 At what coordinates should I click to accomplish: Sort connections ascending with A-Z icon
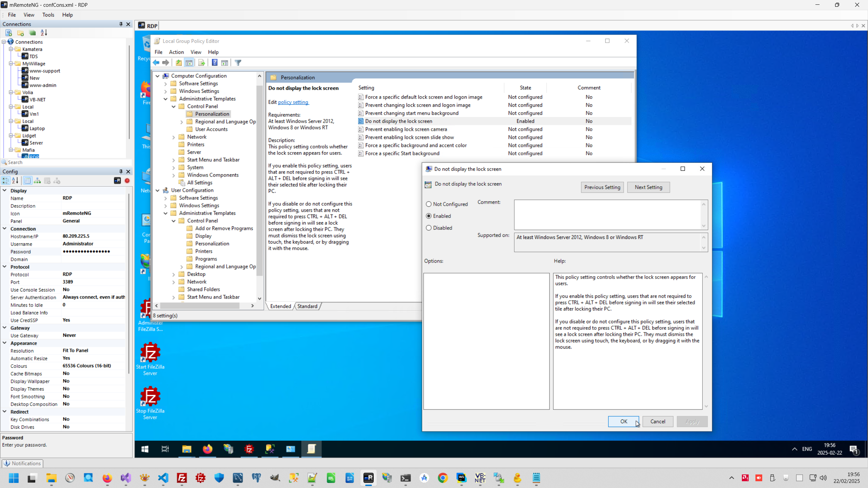pyautogui.click(x=44, y=33)
